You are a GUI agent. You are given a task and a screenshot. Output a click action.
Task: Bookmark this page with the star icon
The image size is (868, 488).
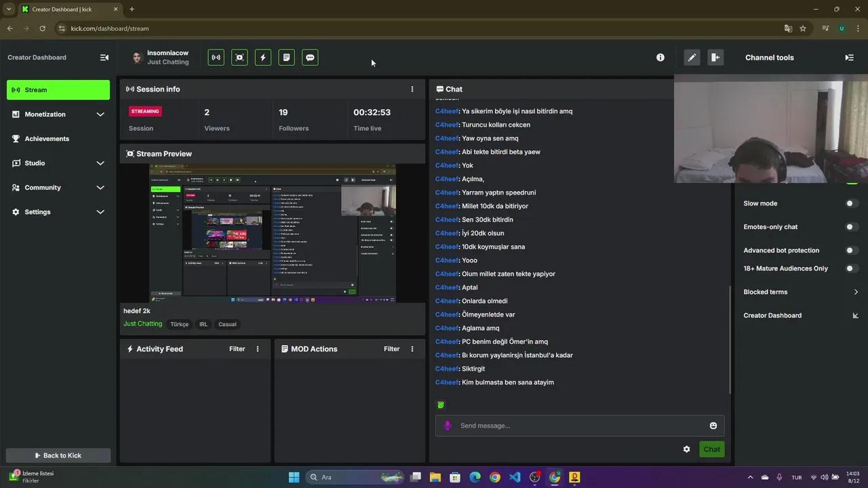pyautogui.click(x=803, y=28)
